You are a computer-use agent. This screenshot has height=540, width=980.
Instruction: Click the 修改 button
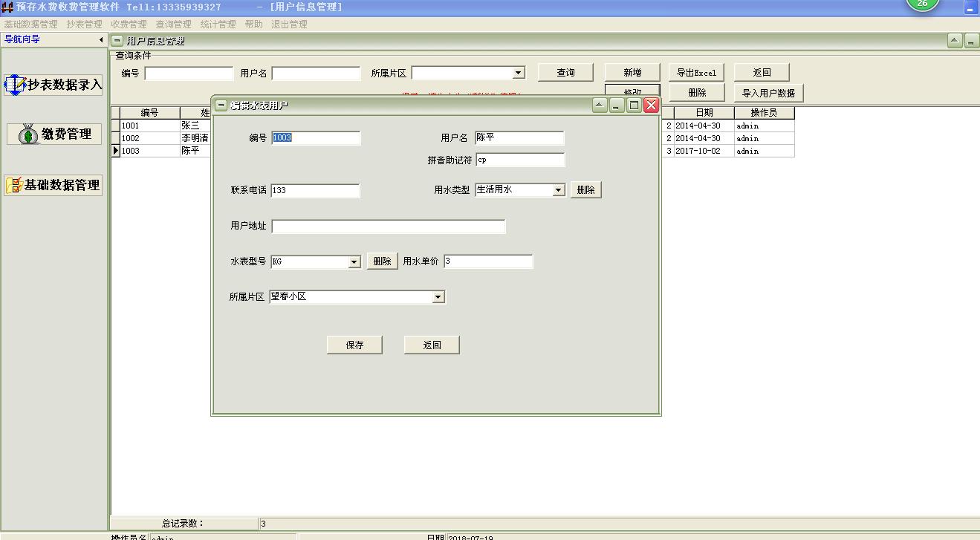[x=632, y=91]
